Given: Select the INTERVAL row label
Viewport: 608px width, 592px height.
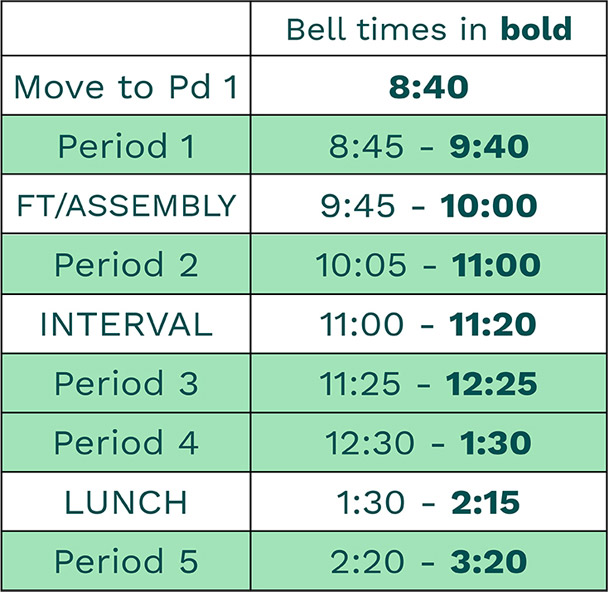Looking at the screenshot, I should pyautogui.click(x=126, y=324).
